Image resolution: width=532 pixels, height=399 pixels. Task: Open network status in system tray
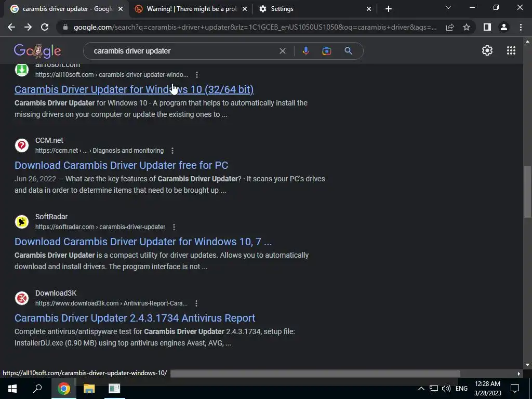[x=434, y=389]
